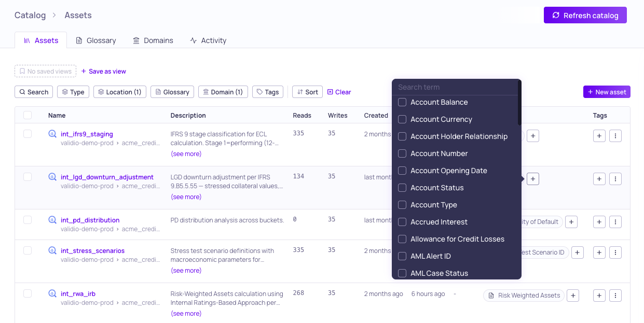Click the New asset button
The height and width of the screenshot is (323, 644).
pos(607,92)
